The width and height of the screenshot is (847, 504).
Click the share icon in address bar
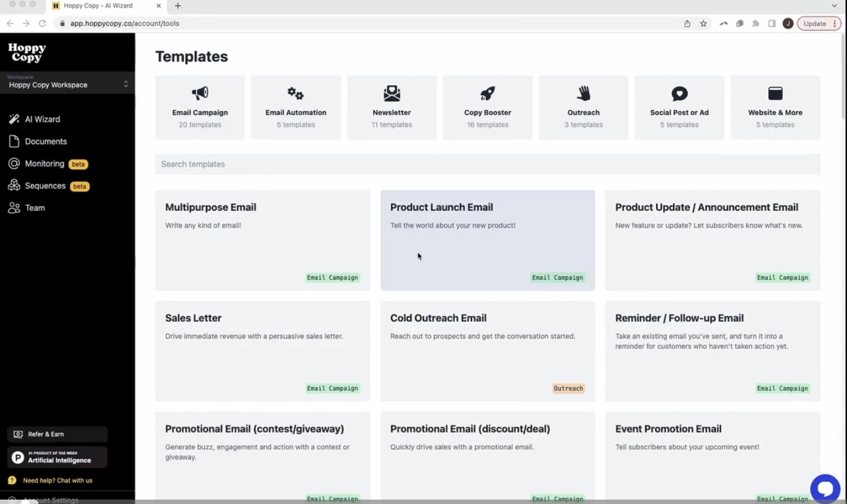click(687, 23)
